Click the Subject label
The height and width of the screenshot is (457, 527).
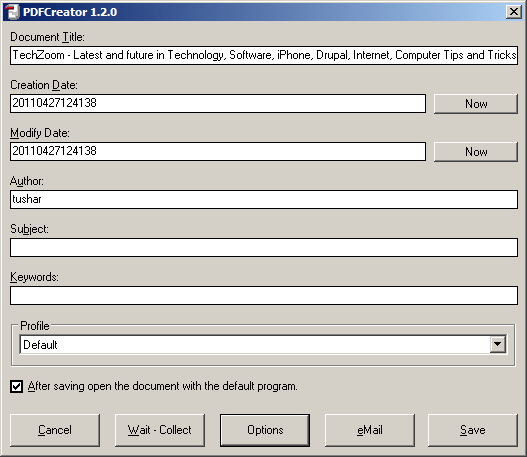(x=29, y=229)
